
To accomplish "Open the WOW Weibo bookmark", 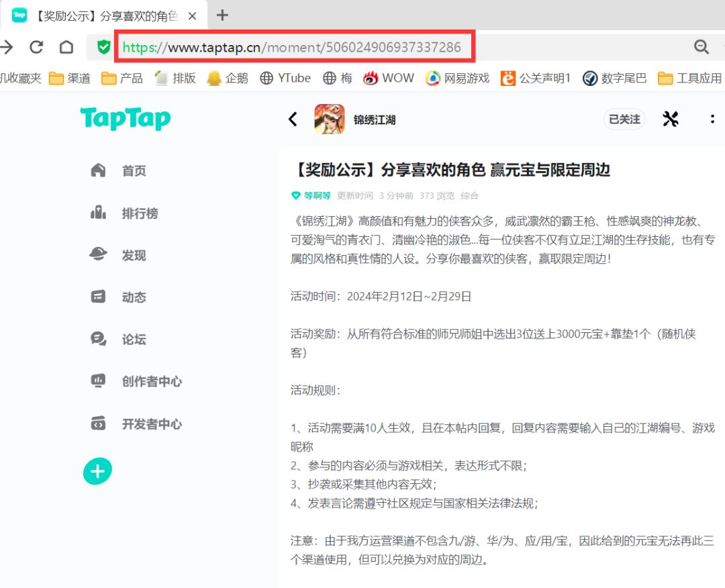I will (x=389, y=78).
